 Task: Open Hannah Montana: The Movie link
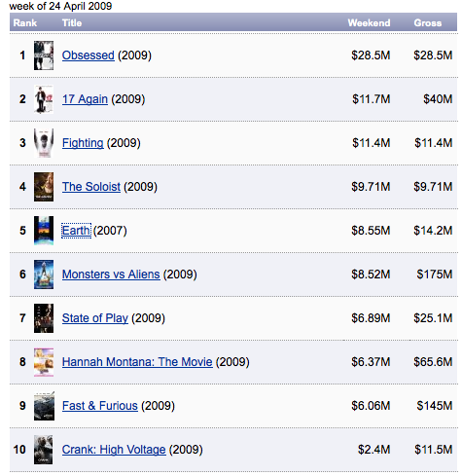(137, 362)
